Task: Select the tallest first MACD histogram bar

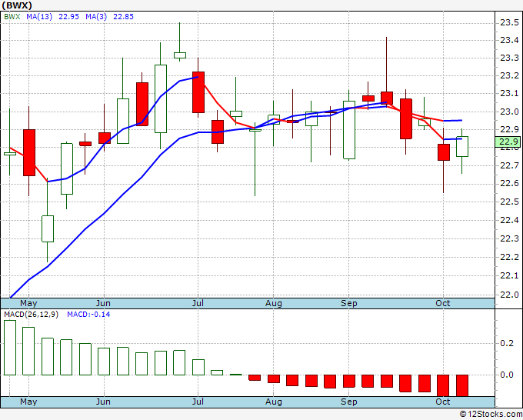Action: pyautogui.click(x=10, y=348)
